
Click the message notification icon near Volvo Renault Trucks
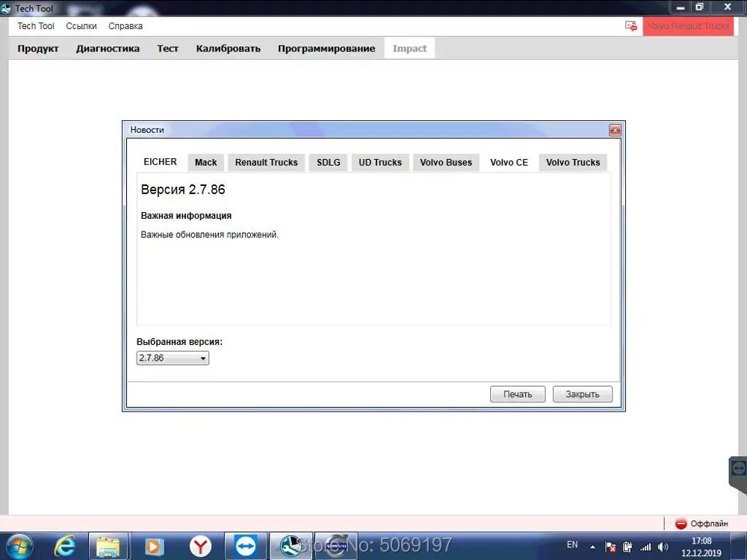click(630, 25)
